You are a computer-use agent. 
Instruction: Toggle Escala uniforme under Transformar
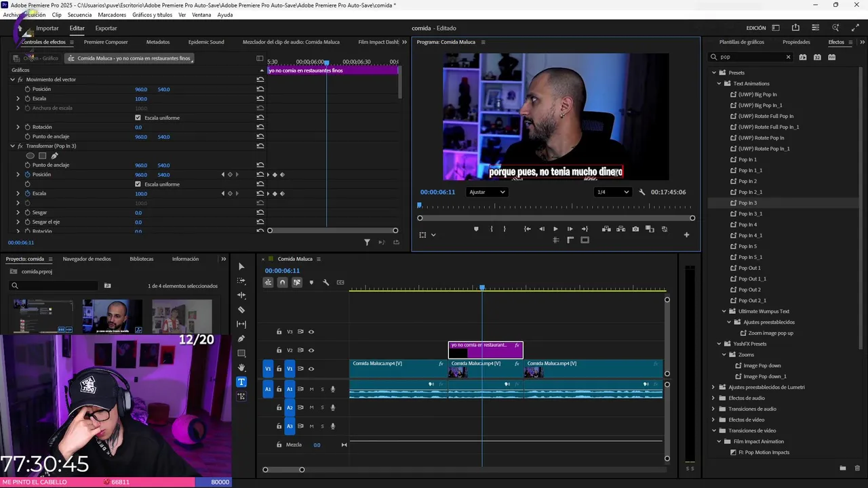(x=138, y=184)
